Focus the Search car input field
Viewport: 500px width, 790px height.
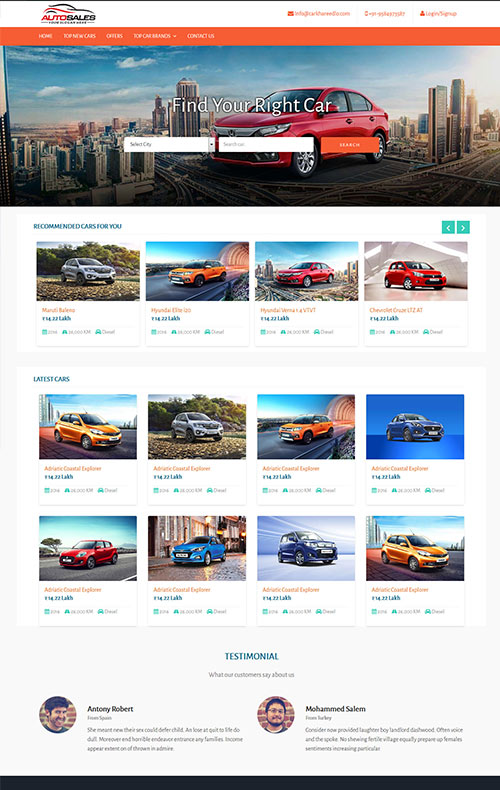pyautogui.click(x=266, y=145)
